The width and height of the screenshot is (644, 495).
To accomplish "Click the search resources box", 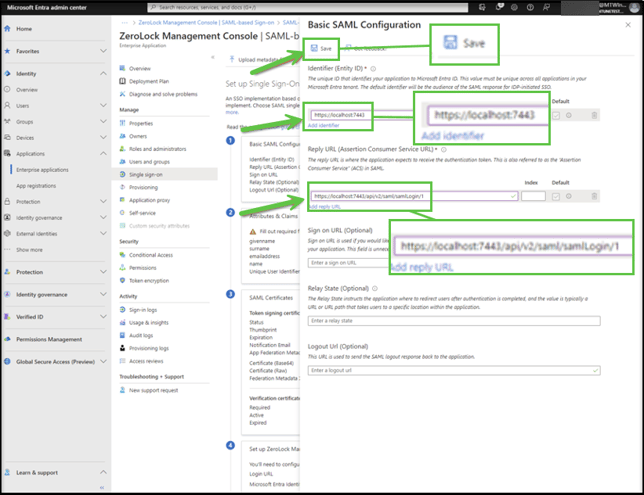I will tap(308, 7).
